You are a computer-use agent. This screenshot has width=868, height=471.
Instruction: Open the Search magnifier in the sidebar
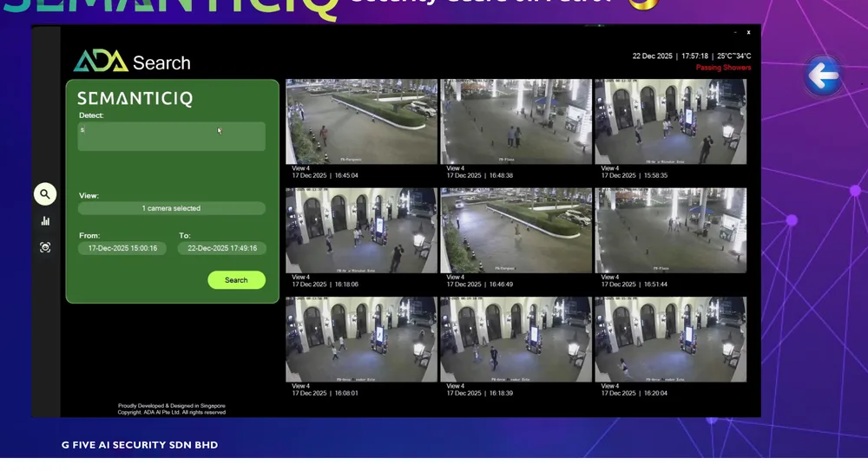tap(45, 194)
